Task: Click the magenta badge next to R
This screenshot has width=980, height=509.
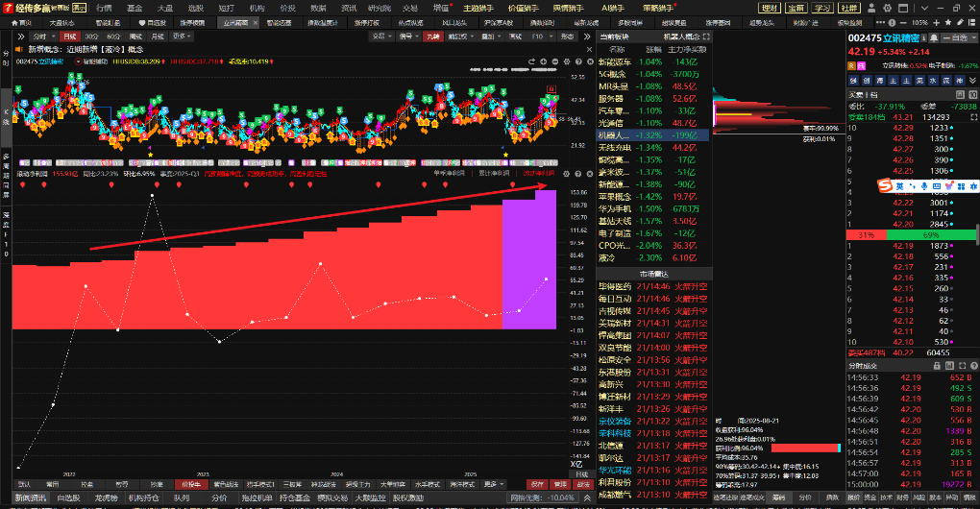Action: (861, 65)
